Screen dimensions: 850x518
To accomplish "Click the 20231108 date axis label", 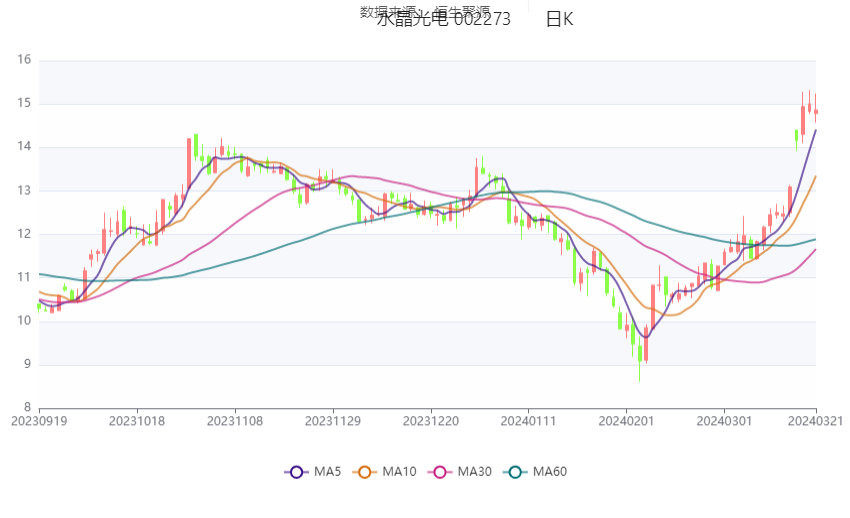I will (236, 421).
